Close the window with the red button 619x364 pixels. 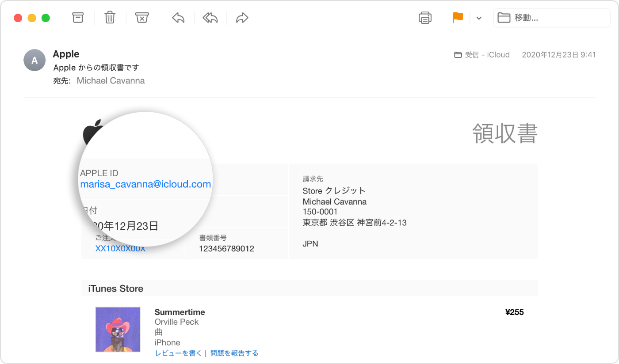18,18
